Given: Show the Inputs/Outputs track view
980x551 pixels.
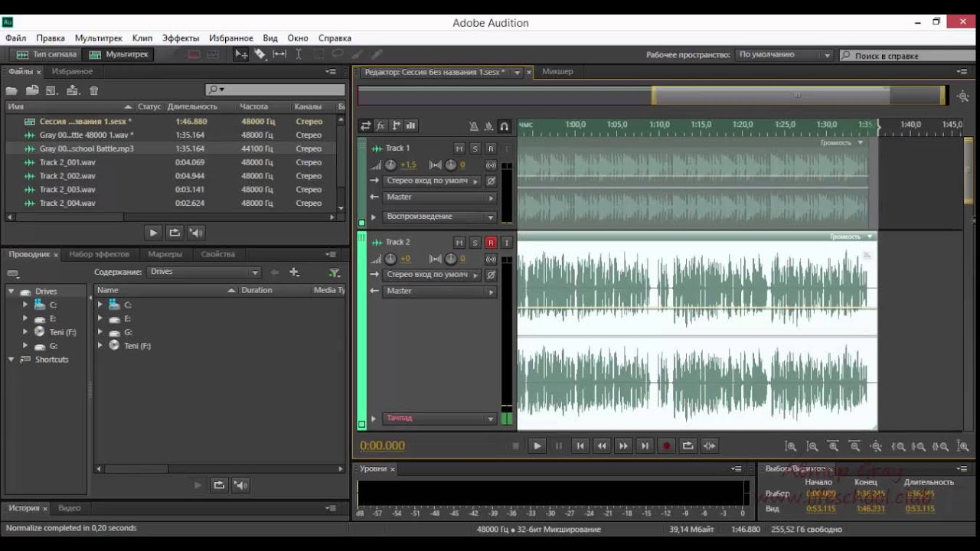Looking at the screenshot, I should (x=365, y=126).
